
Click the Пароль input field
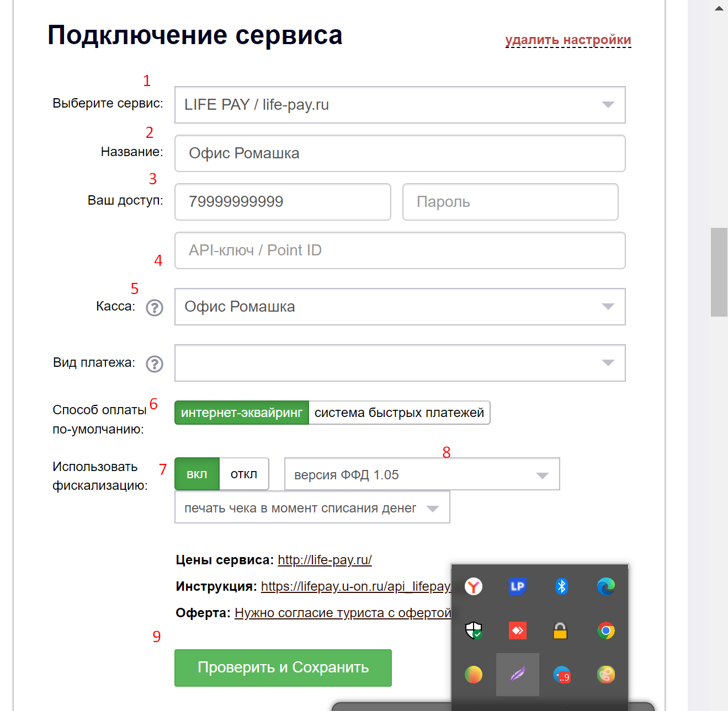coord(511,202)
